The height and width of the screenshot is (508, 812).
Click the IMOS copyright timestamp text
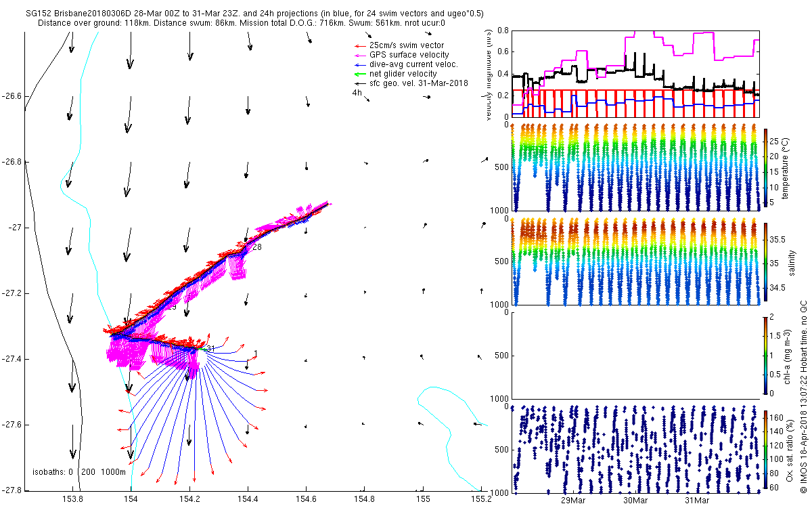pos(805,397)
